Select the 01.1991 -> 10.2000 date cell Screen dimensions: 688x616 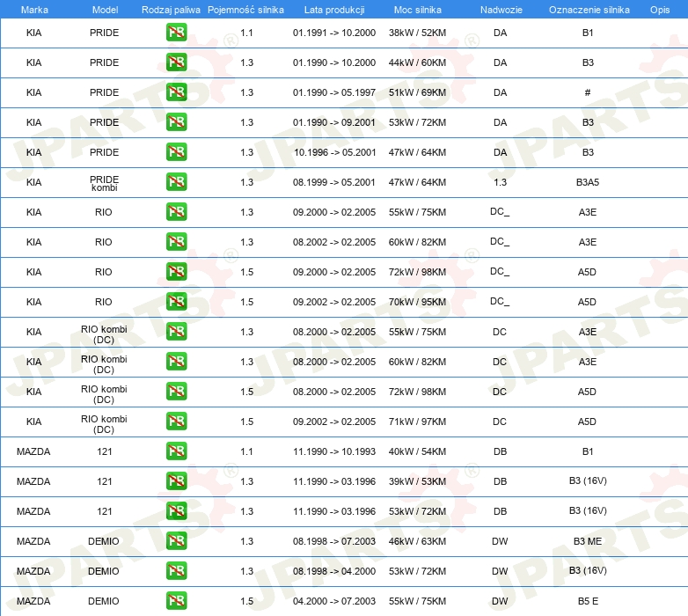[x=334, y=33]
